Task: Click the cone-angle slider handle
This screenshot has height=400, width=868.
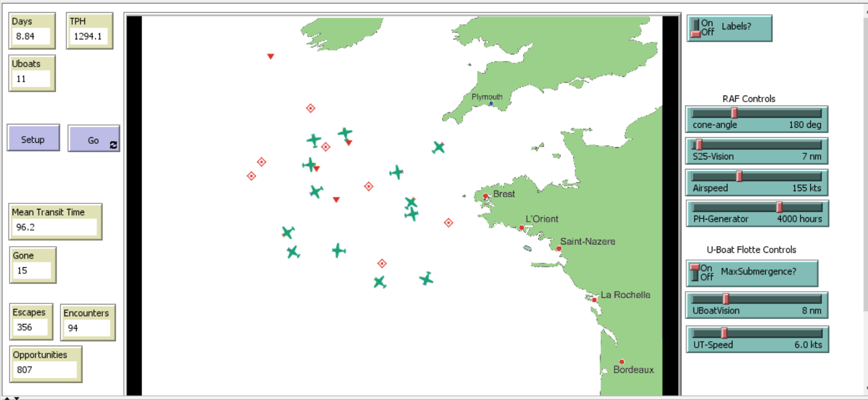Action: [x=735, y=112]
